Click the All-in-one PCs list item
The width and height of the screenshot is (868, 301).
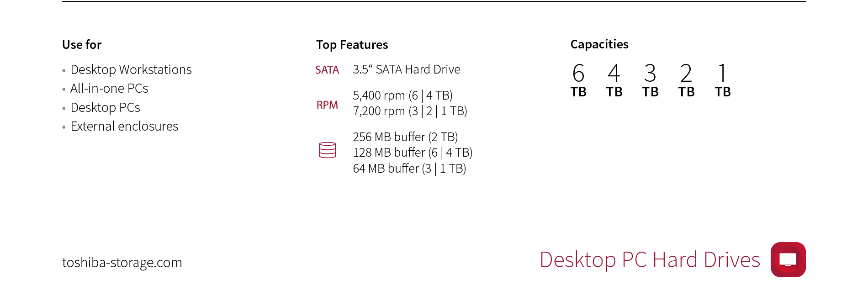click(x=109, y=89)
